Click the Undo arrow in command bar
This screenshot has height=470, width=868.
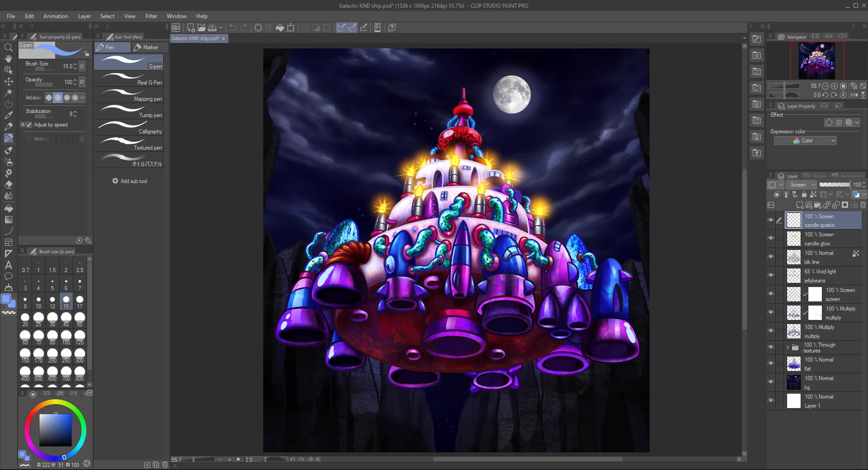click(x=233, y=28)
